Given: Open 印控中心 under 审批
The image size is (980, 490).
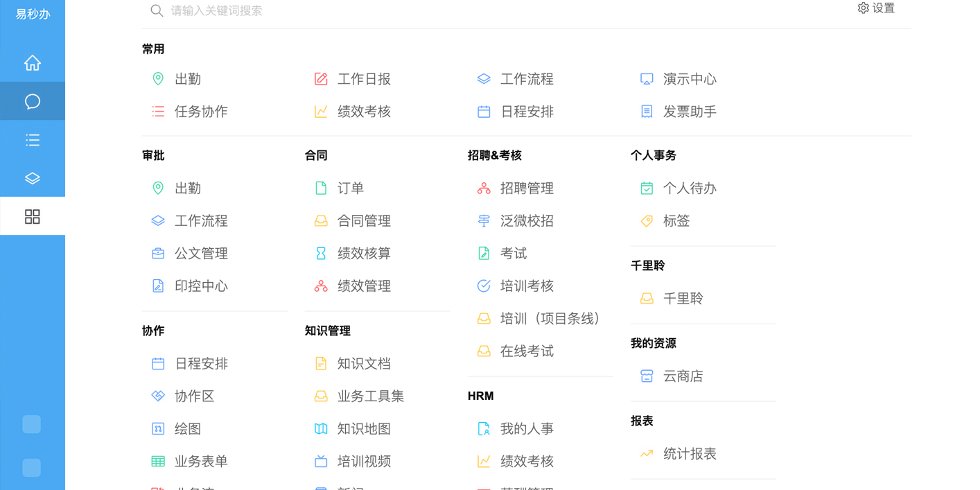Looking at the screenshot, I should 200,286.
